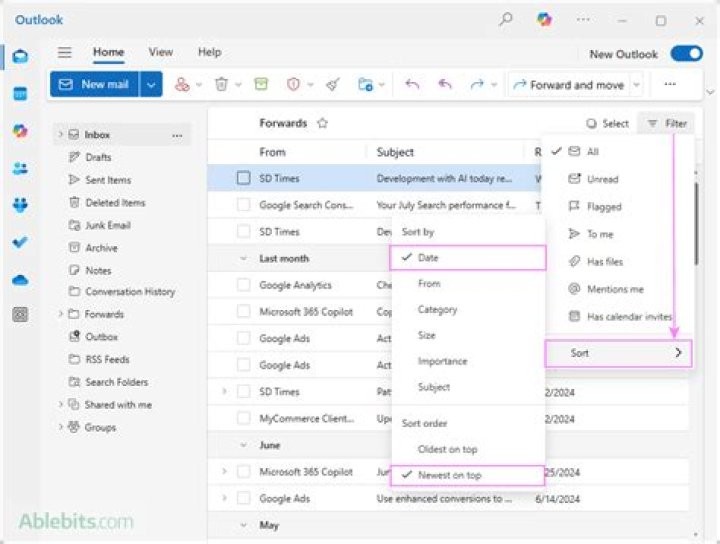Screen dimensions: 720x544
Task: Collapse the June group
Action: [243, 445]
